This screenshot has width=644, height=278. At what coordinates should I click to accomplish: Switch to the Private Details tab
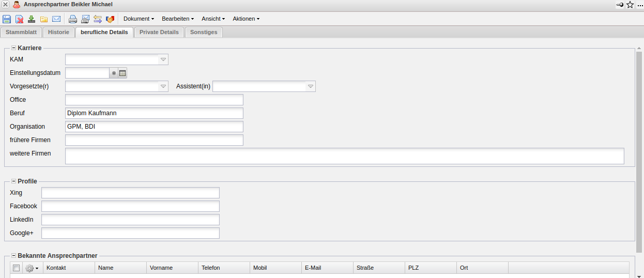159,32
